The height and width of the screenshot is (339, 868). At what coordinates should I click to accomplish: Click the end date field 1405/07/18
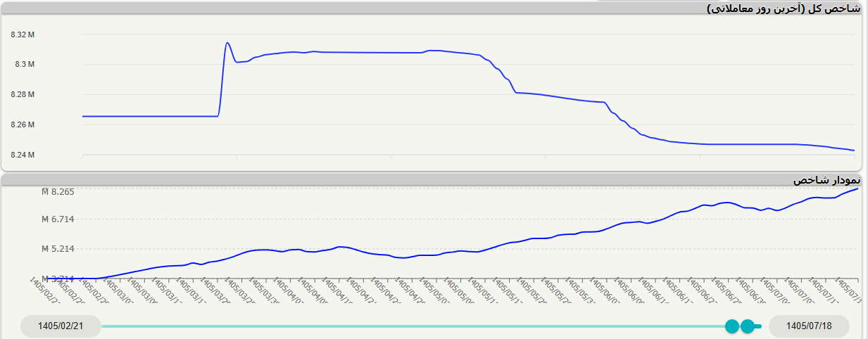point(809,326)
